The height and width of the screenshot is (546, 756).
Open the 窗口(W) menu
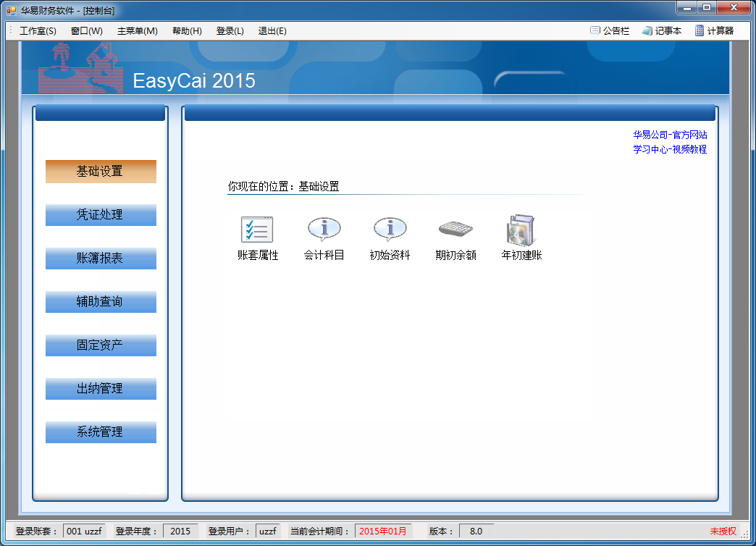87,31
